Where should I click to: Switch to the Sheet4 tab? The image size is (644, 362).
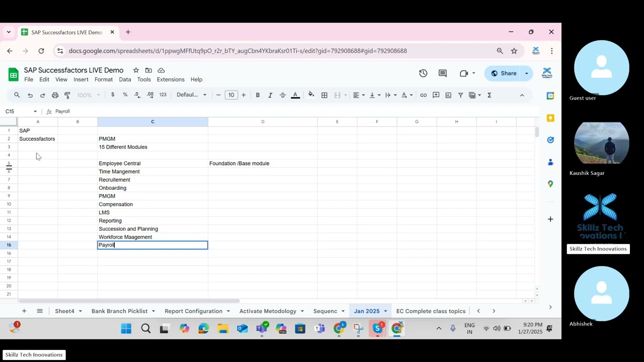pos(64,311)
